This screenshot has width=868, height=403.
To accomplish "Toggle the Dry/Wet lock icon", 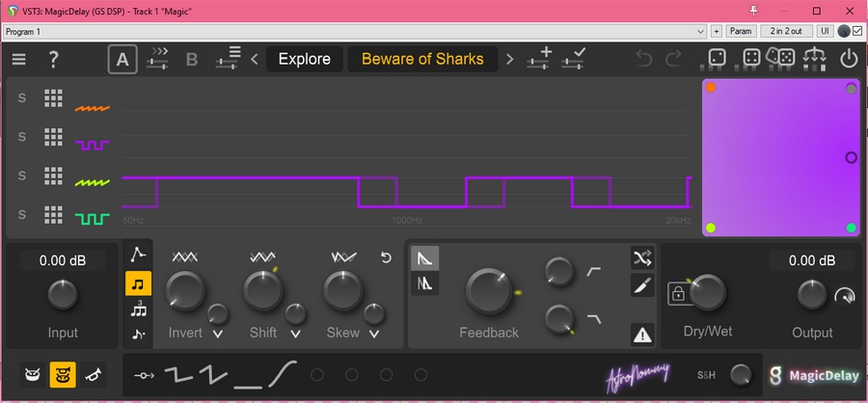I will (x=678, y=293).
